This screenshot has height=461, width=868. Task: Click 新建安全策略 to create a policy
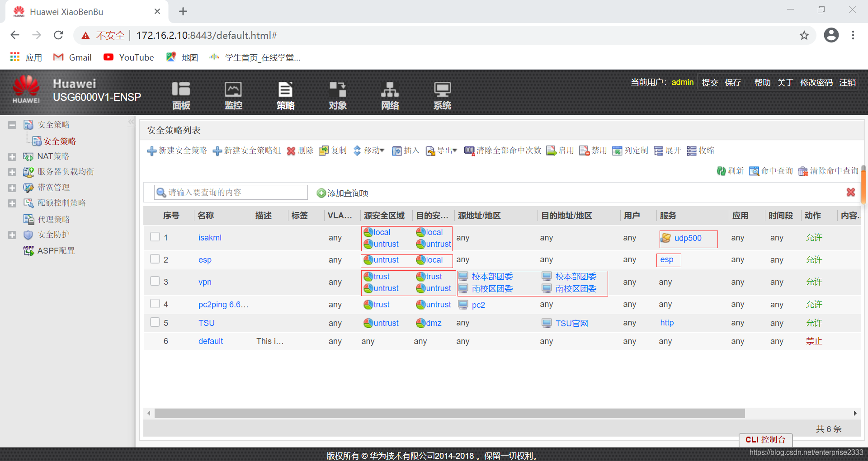point(177,151)
